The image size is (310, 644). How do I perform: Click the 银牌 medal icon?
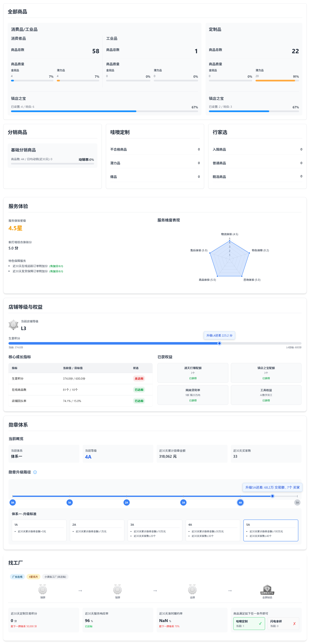117,590
